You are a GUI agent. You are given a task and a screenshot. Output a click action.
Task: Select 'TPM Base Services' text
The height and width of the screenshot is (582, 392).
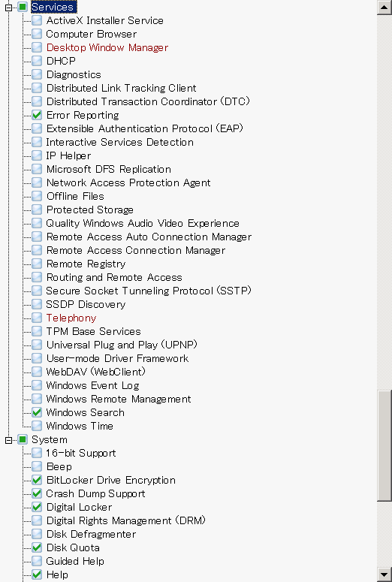coord(94,331)
